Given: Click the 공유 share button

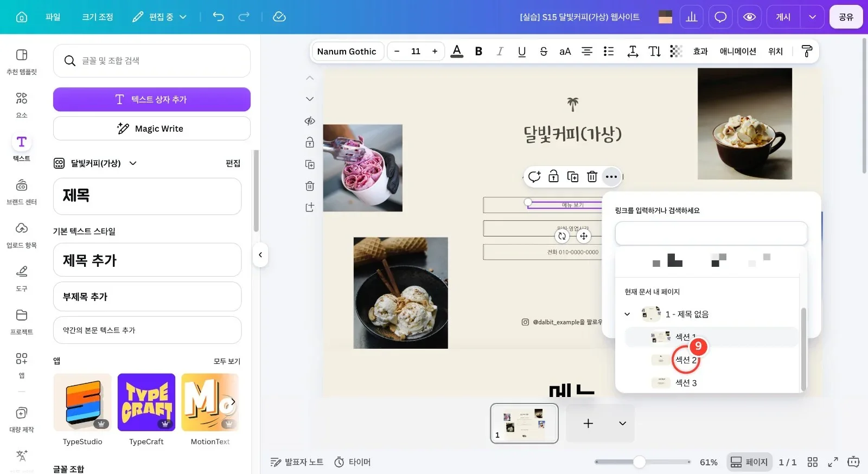Looking at the screenshot, I should click(846, 17).
